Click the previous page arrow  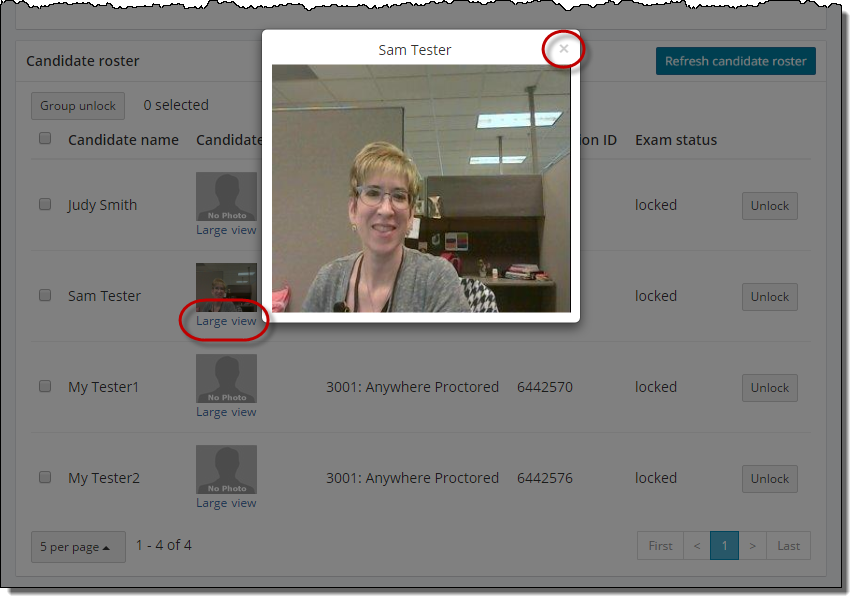(x=697, y=546)
